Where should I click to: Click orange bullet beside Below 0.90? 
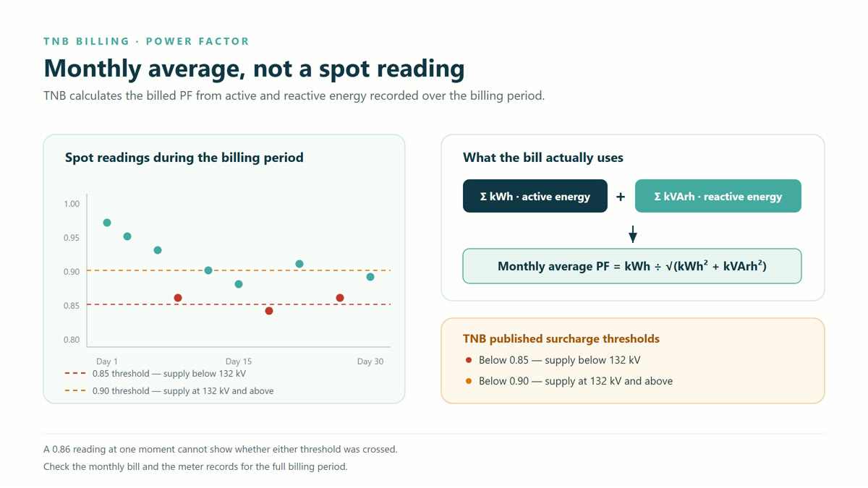[469, 381]
